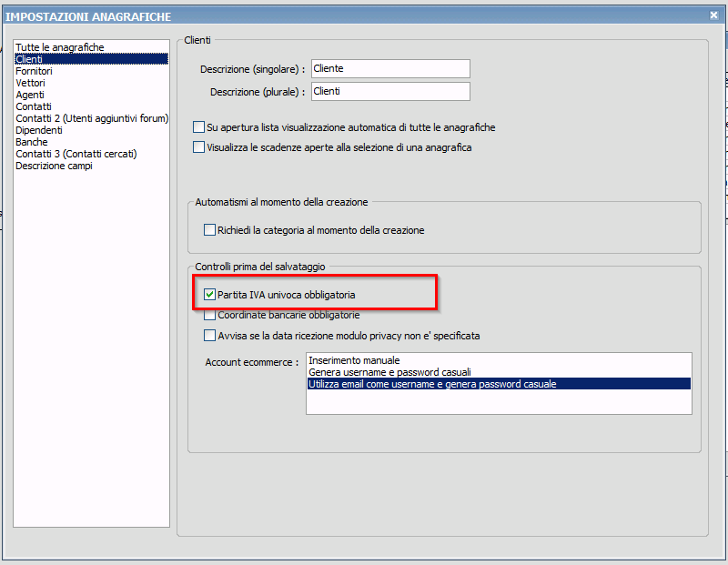The height and width of the screenshot is (565, 728).
Task: Uncheck 'Partita IVA univoca obbligatoria'
Action: pyautogui.click(x=210, y=295)
